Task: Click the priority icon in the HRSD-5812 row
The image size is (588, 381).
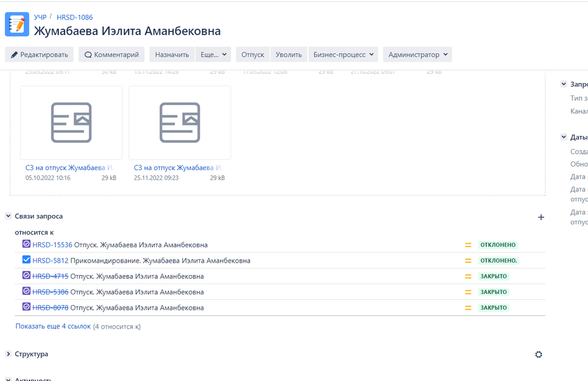Action: [468, 261]
